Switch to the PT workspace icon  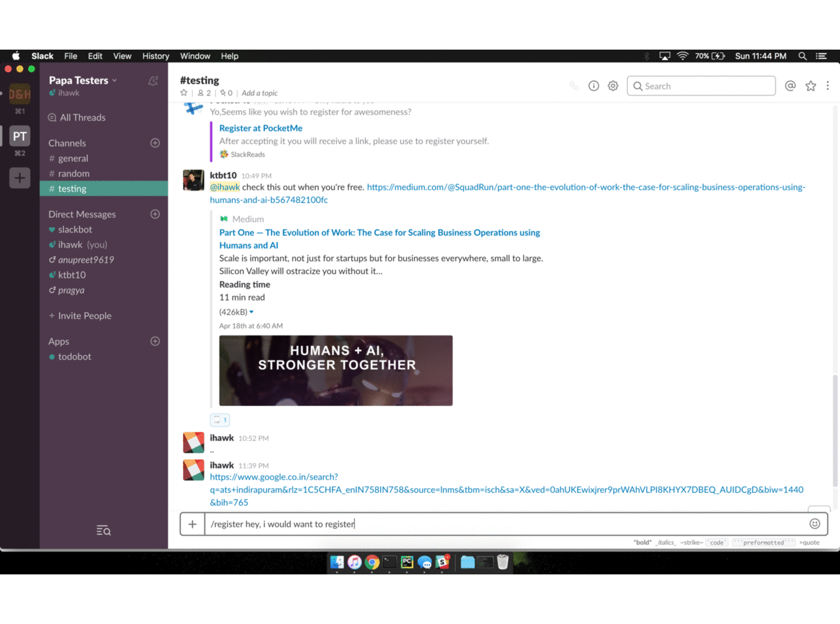point(20,136)
